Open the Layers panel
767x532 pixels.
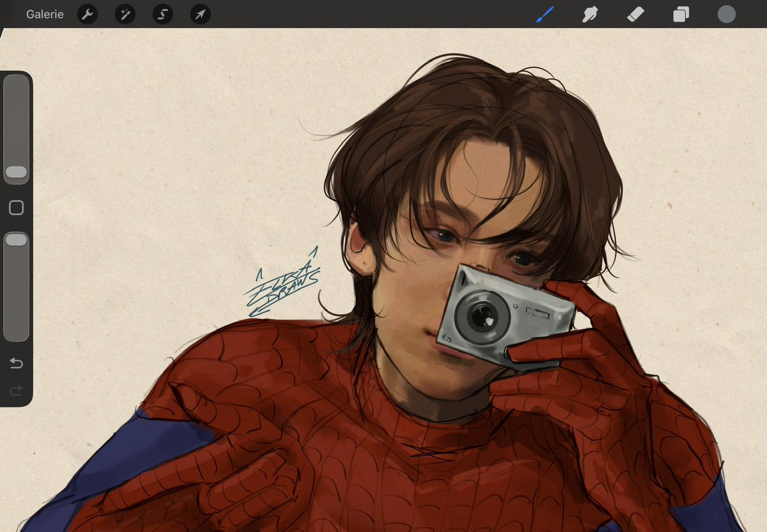(x=681, y=14)
